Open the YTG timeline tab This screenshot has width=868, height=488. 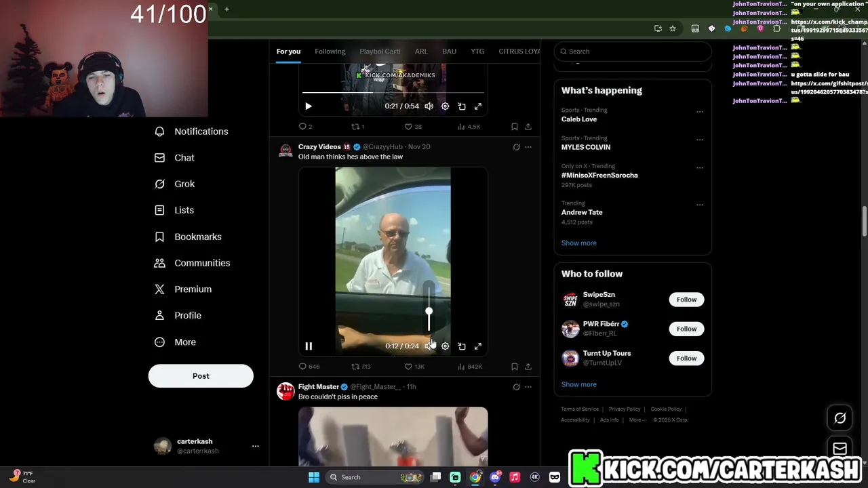click(477, 52)
